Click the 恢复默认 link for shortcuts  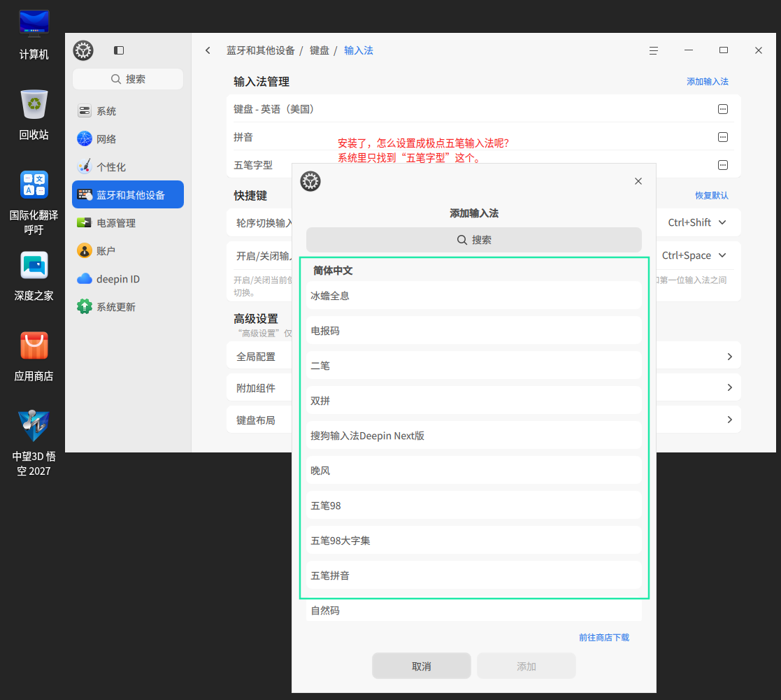tap(712, 195)
